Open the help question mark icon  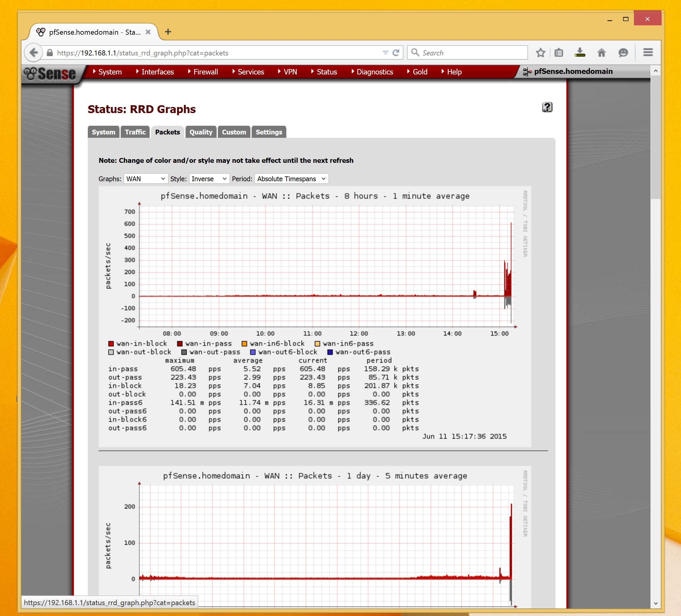tap(547, 107)
